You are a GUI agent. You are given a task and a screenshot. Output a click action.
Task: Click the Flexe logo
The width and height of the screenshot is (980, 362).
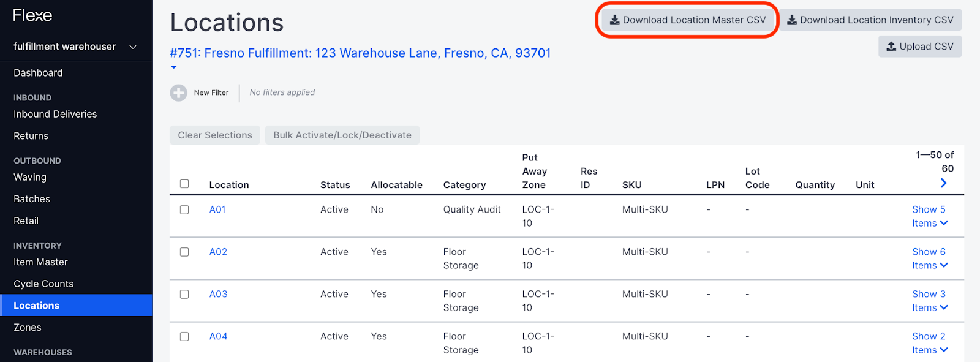[x=32, y=15]
